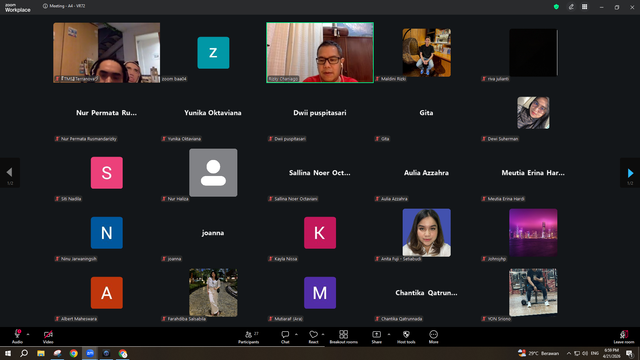Click the Leave room button
Image resolution: width=640 pixels, height=360 pixels.
[x=624, y=337]
